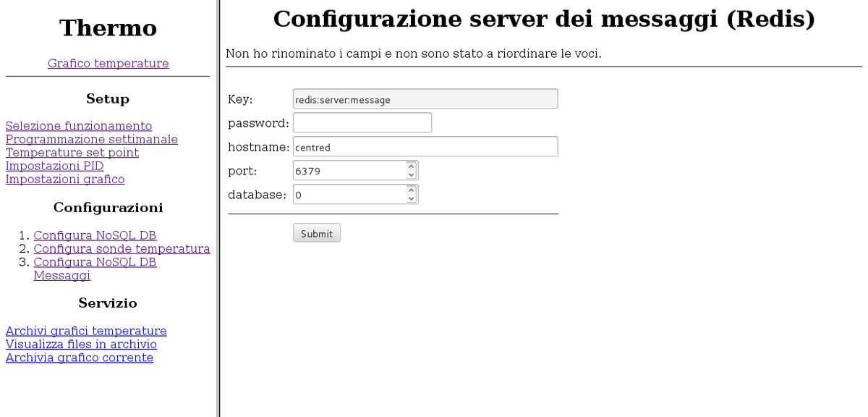Open Impostazioni grafico page
This screenshot has width=868, height=417.
pos(65,179)
